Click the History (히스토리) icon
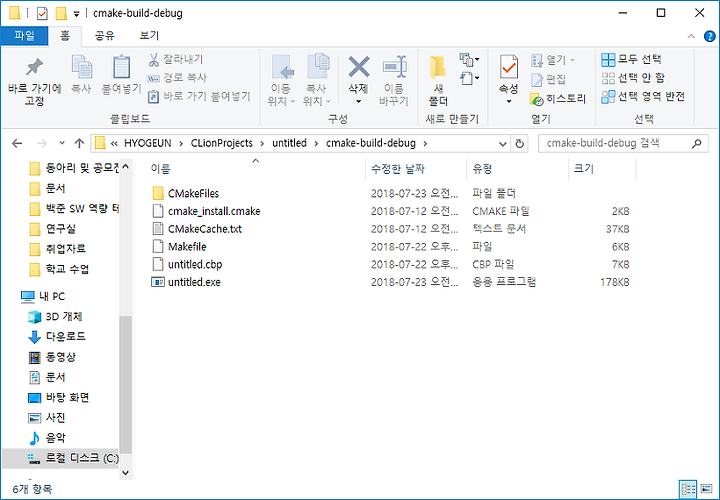 coord(536,99)
